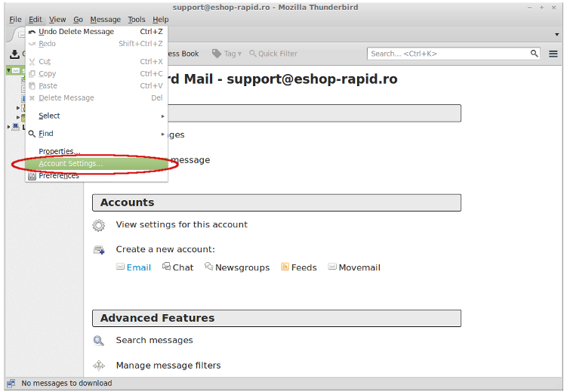567x392 pixels.
Task: Click the Address Book toolbar button
Action: tap(183, 54)
